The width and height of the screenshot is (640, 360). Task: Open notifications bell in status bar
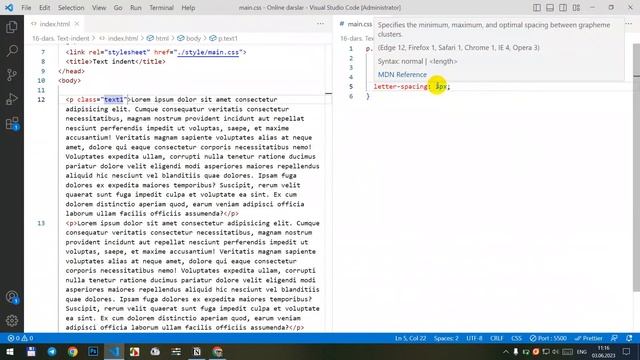point(629,338)
